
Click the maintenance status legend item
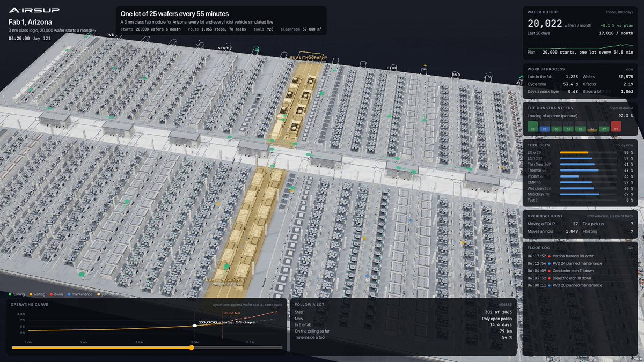tap(80, 294)
